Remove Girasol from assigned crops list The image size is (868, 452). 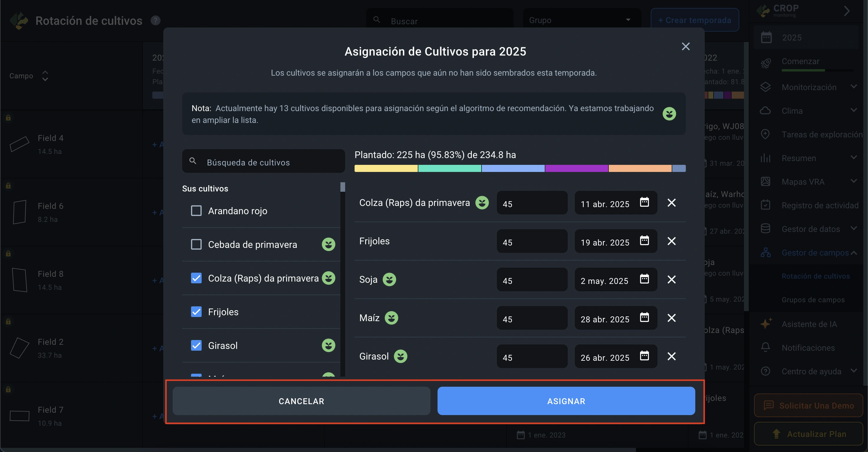tap(671, 356)
